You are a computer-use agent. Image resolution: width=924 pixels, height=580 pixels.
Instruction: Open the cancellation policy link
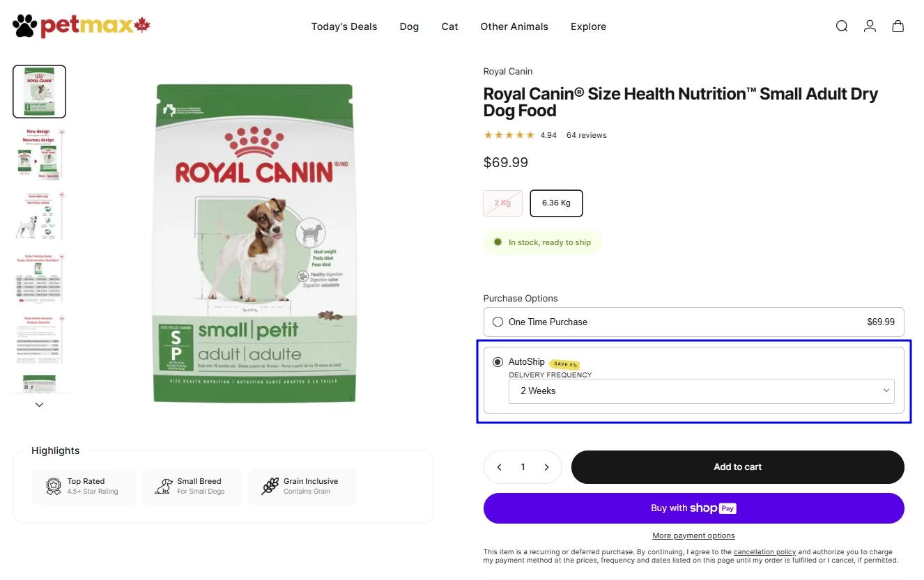[x=764, y=551]
